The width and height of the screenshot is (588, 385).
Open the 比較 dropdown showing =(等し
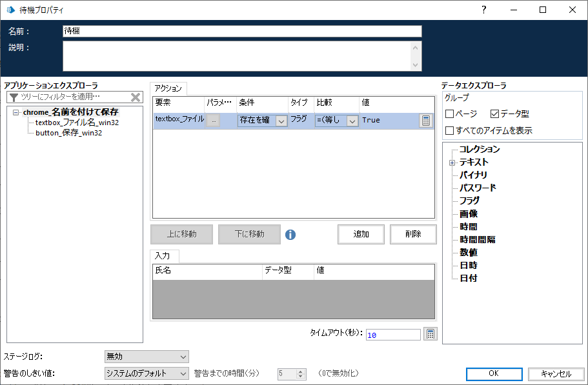tap(336, 121)
